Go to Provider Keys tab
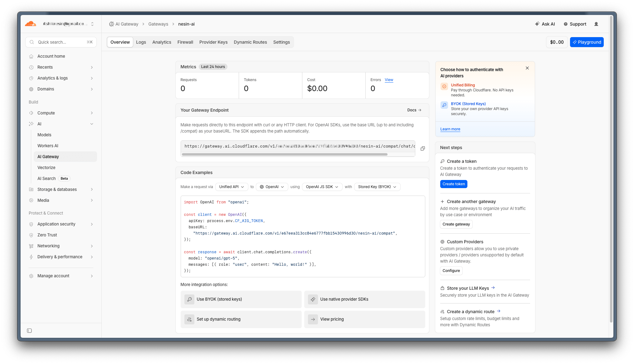This screenshot has height=364, width=634. (213, 42)
